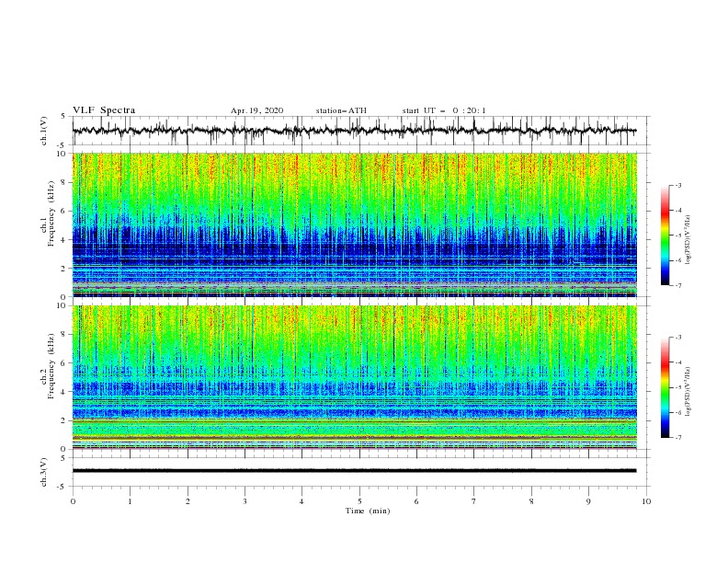Click the "5" tick on ch.3(V) axis
Screen dimensions: 728x563
click(x=63, y=457)
